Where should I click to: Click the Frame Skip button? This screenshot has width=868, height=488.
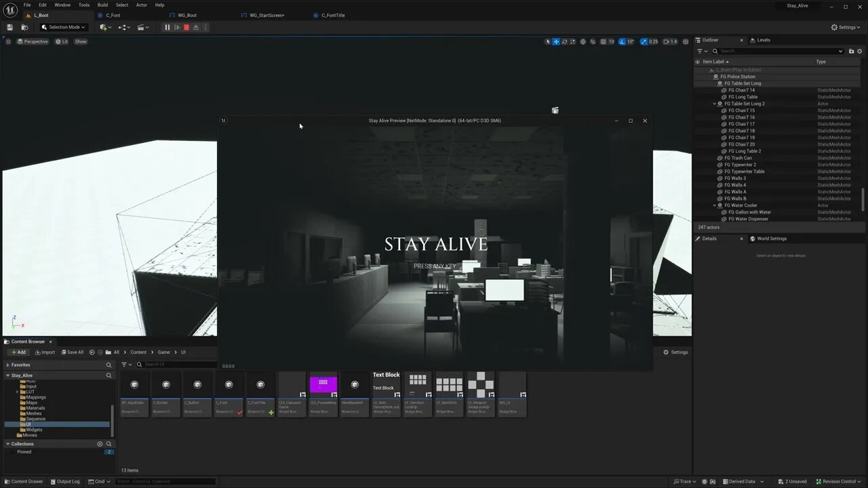pyautogui.click(x=176, y=27)
